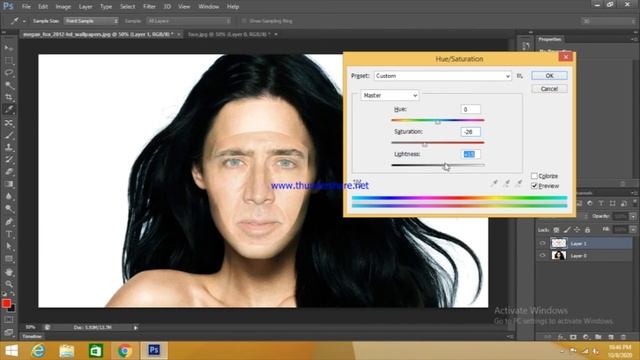Enable the Colorize checkbox
Image resolution: width=640 pixels, height=360 pixels.
(534, 176)
